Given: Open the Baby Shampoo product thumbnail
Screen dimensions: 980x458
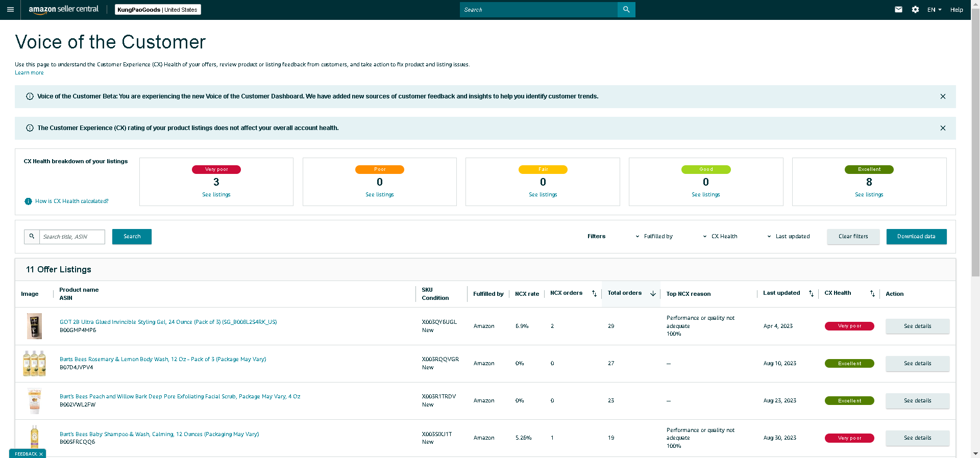Looking at the screenshot, I should (34, 438).
